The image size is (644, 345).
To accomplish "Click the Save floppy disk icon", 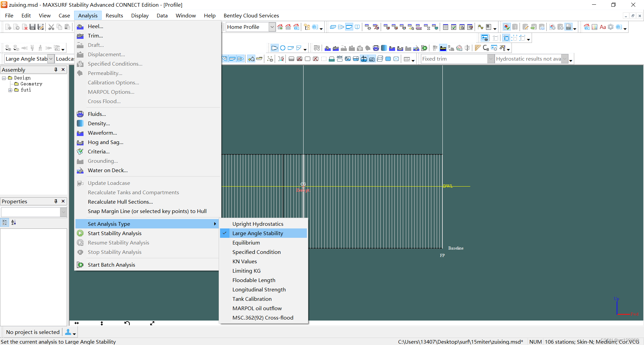I will (x=33, y=27).
